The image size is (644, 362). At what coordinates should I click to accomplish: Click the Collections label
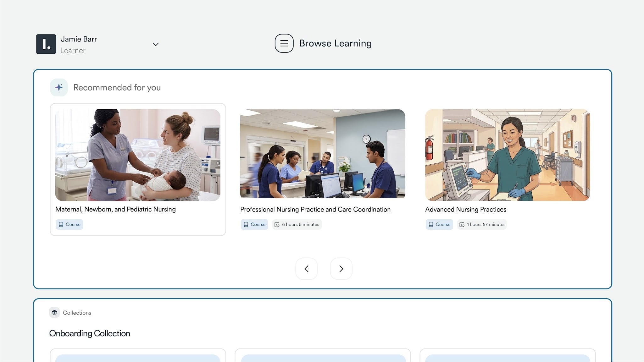point(77,313)
